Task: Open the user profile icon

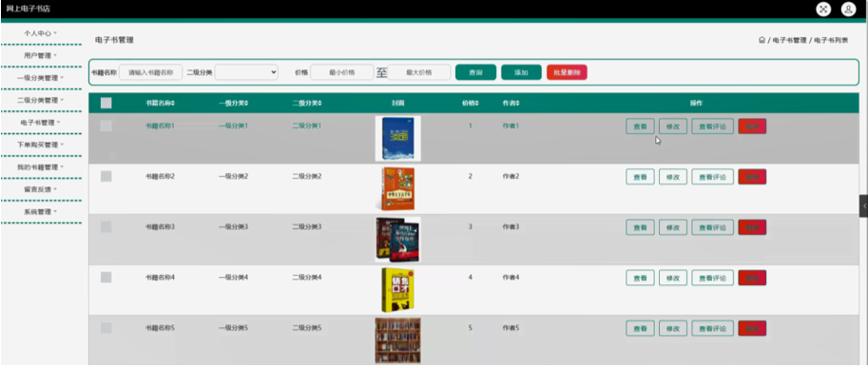Action: (848, 9)
